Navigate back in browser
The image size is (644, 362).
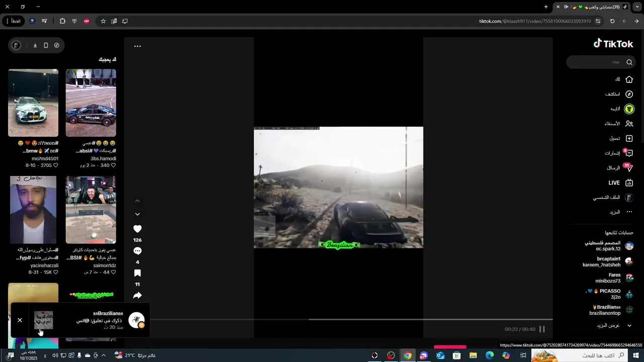(x=636, y=21)
